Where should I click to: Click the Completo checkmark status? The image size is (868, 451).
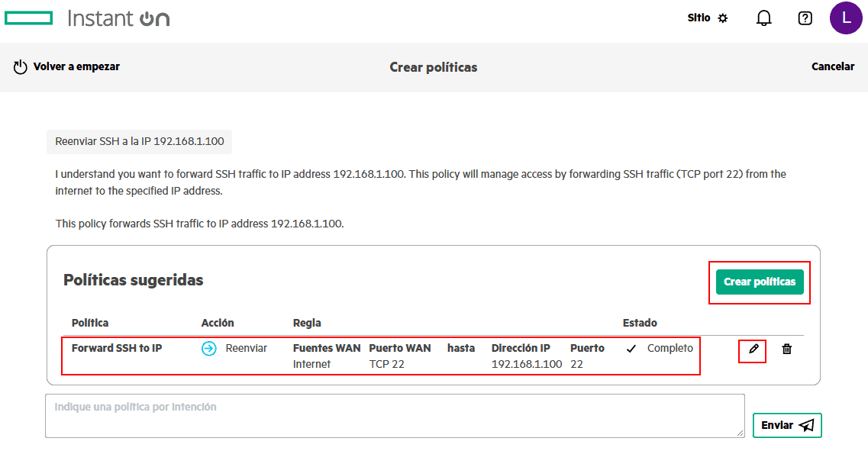tap(631, 349)
